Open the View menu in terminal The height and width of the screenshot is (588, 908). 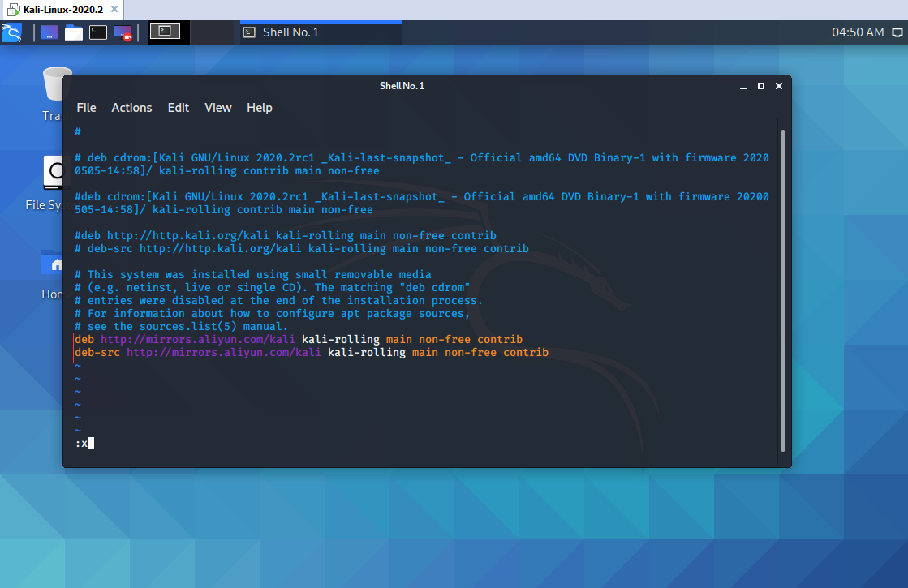217,108
